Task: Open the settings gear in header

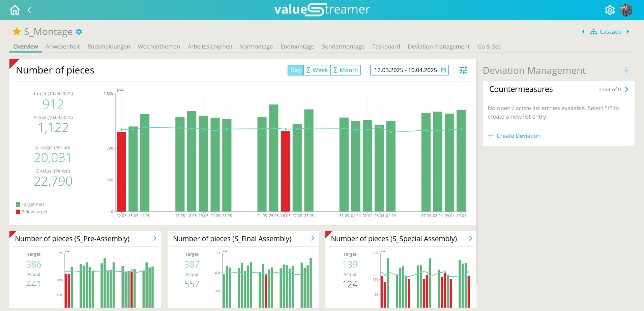Action: [x=610, y=10]
